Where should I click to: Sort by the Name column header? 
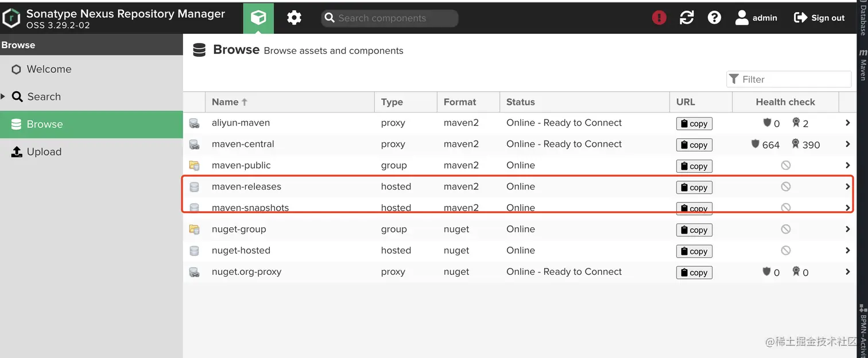289,102
